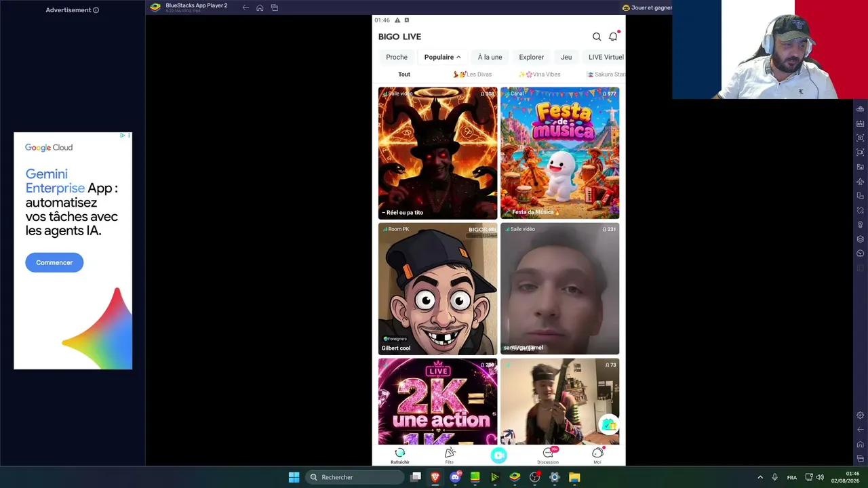Switch to the À la une tab
Image resolution: width=868 pixels, height=488 pixels.
(490, 57)
